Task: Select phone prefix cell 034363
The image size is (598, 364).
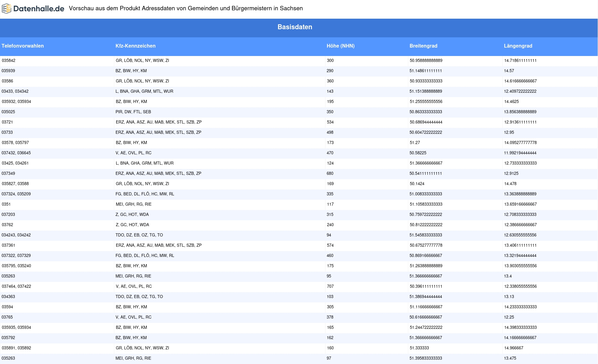Action: 8,297
